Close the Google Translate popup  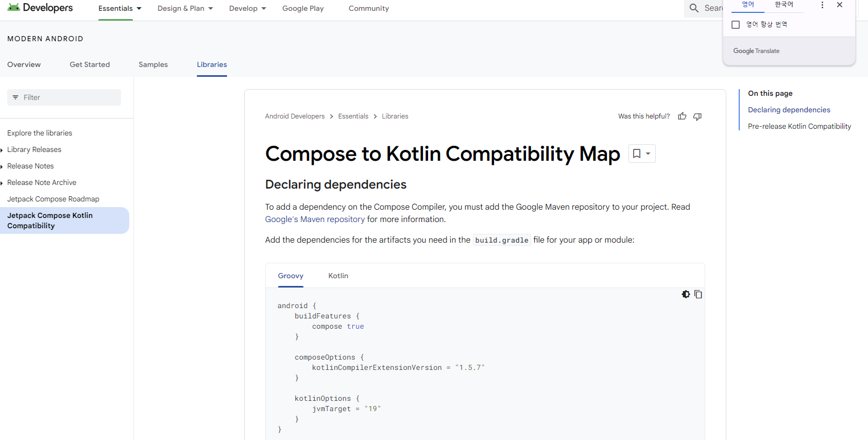point(840,5)
